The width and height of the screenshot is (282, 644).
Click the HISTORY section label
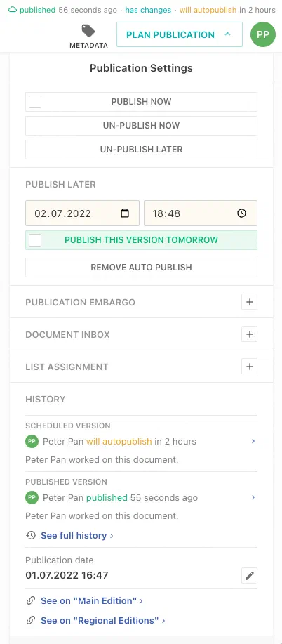(46, 399)
